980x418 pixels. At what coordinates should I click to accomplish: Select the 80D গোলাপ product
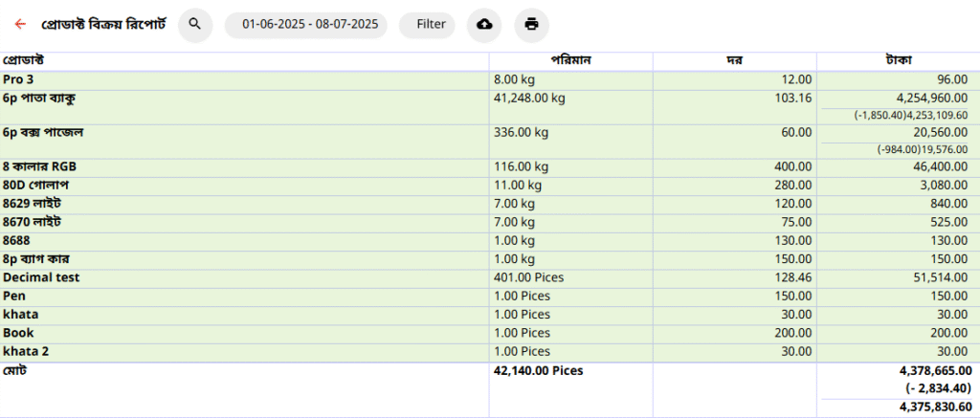35,185
